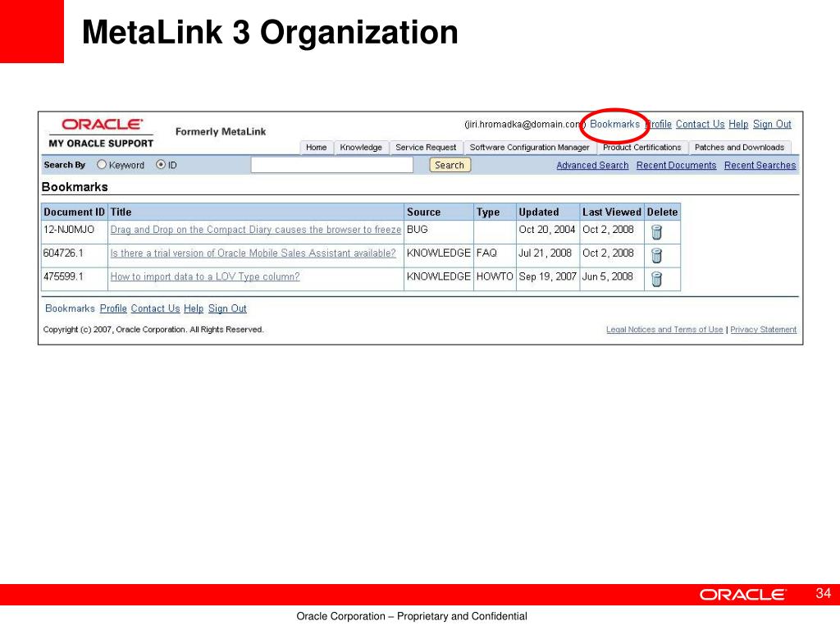Image resolution: width=840 pixels, height=630 pixels.
Task: Click the Title column header
Action: pos(256,212)
